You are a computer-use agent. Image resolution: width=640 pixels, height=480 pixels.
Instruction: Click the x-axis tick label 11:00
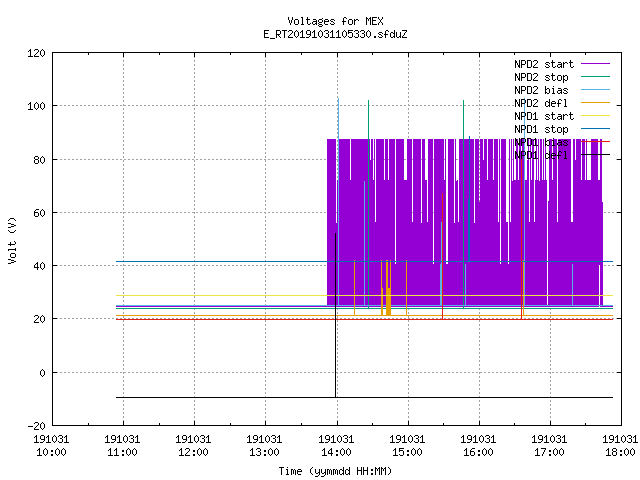[x=122, y=452]
